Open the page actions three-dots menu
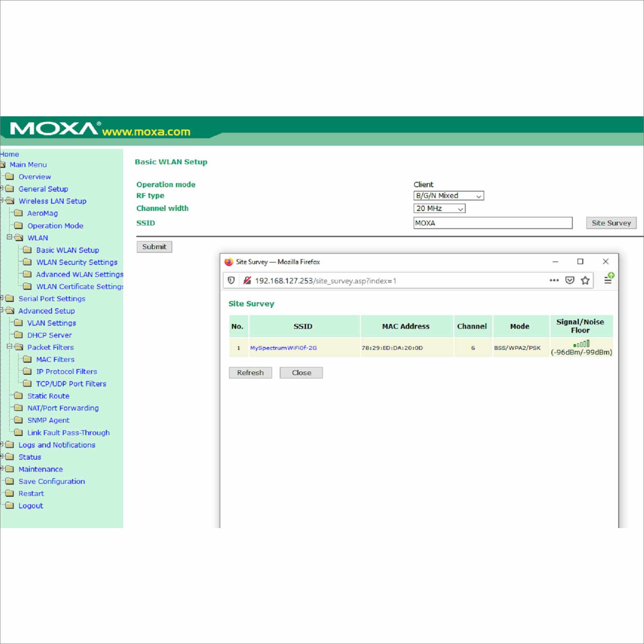Viewport: 644px width, 644px height. (554, 280)
